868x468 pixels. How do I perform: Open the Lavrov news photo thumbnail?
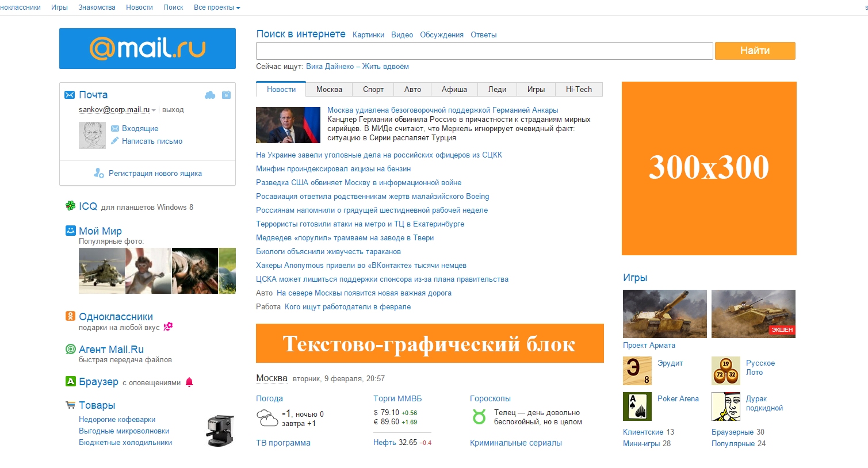[x=288, y=125]
